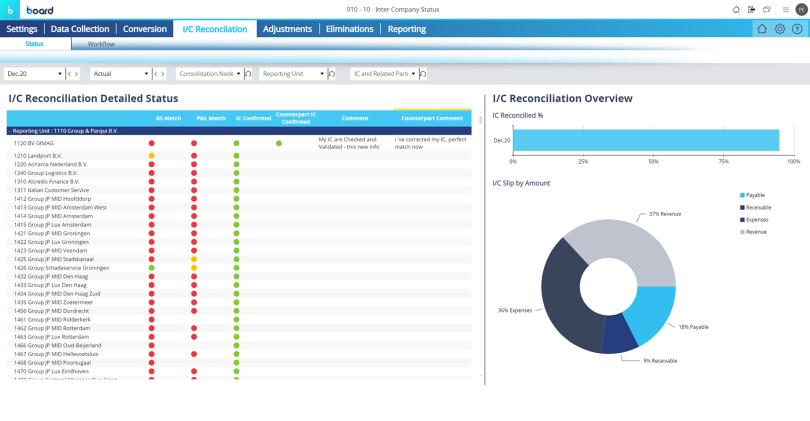Open the user profile avatar
Screen dimensions: 810x421
click(798, 9)
